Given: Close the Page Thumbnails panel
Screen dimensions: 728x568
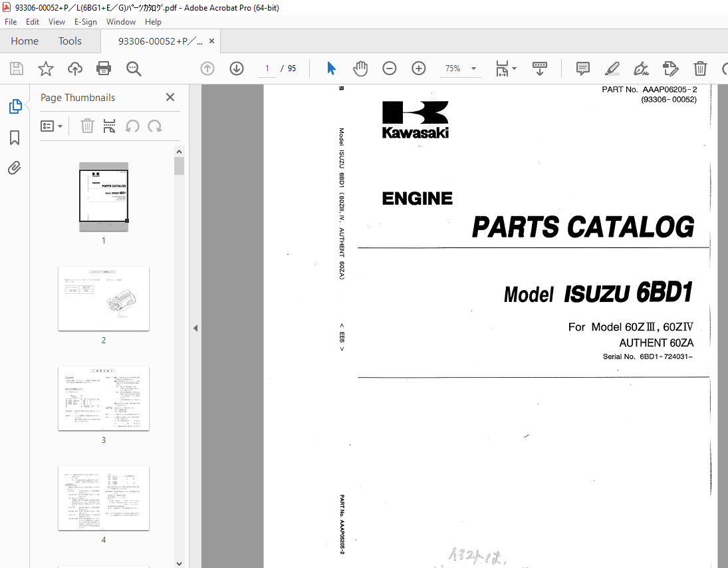Looking at the screenshot, I should coord(170,97).
